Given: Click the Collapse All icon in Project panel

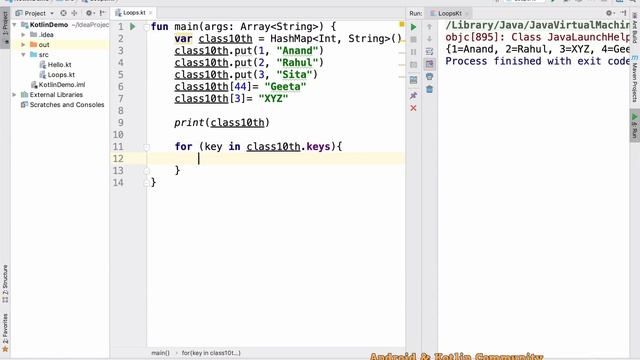Looking at the screenshot, I should pyautogui.click(x=74, y=13).
